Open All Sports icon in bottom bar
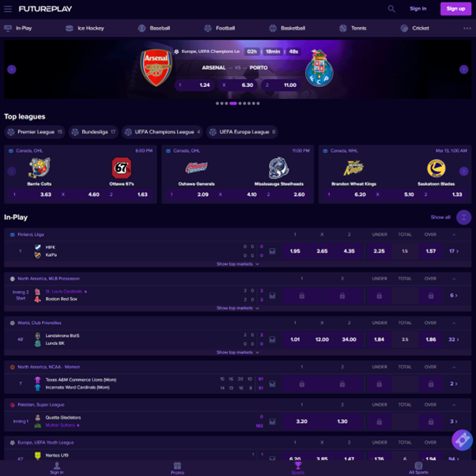This screenshot has height=476, width=476. pyautogui.click(x=418, y=466)
